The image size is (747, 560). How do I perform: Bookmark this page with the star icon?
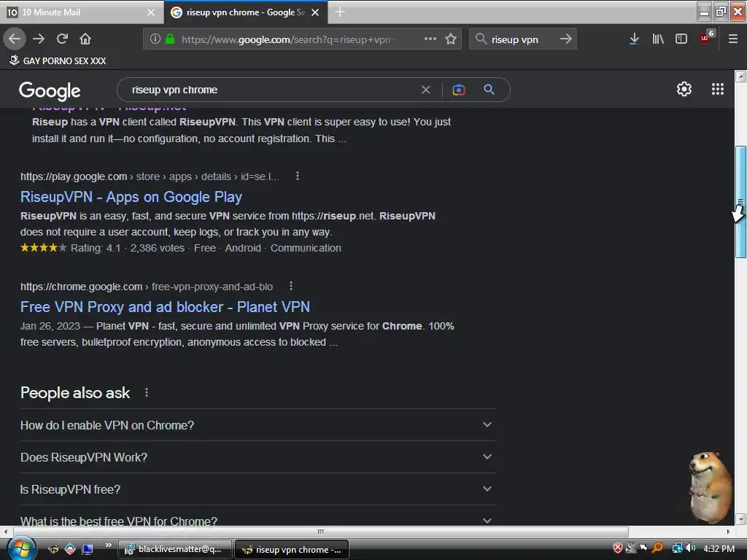tap(451, 39)
